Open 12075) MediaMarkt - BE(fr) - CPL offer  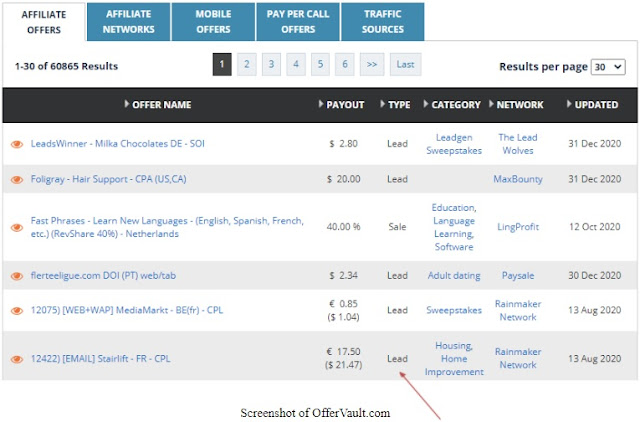click(127, 310)
